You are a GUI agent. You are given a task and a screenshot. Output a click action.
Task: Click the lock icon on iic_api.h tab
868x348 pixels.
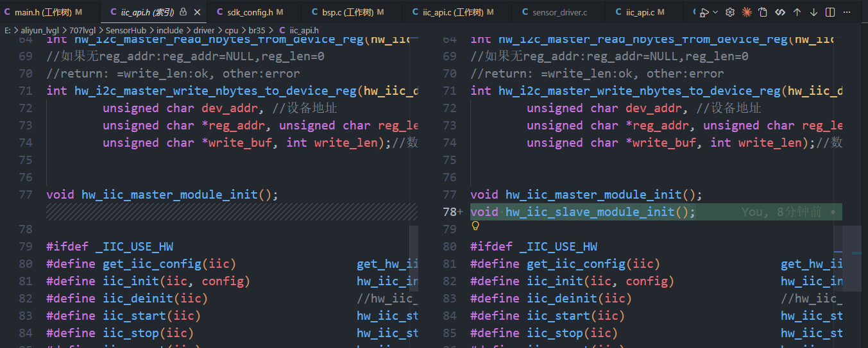183,12
